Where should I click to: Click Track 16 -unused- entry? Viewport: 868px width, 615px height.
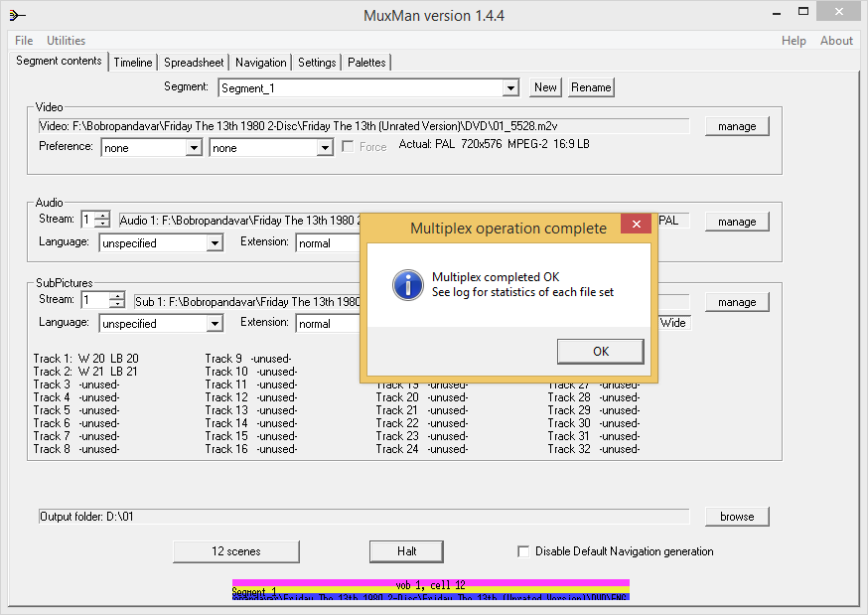pyautogui.click(x=251, y=449)
